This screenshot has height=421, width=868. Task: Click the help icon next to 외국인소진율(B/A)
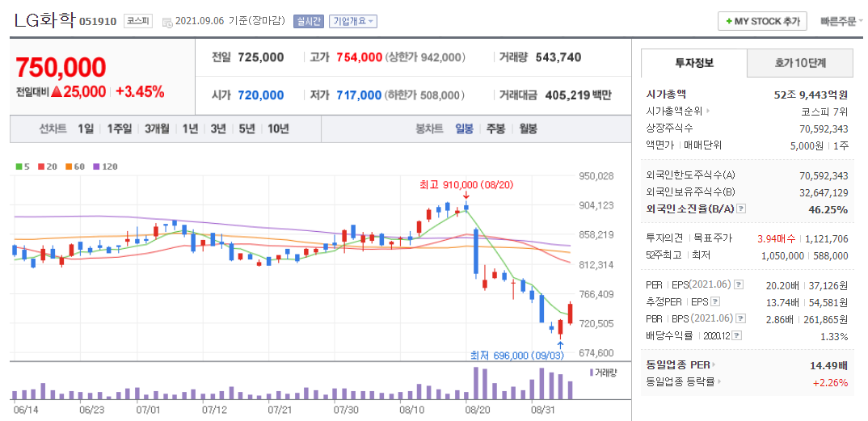(742, 209)
